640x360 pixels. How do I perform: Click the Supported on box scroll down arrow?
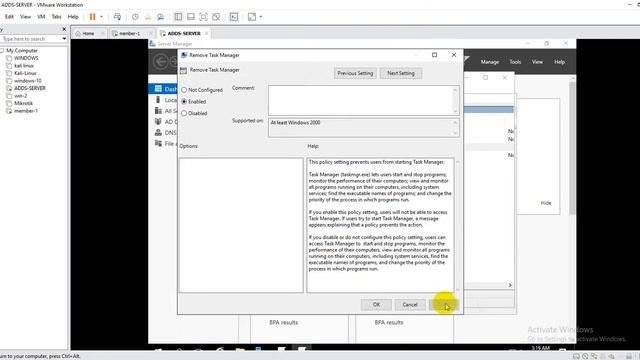(x=456, y=133)
